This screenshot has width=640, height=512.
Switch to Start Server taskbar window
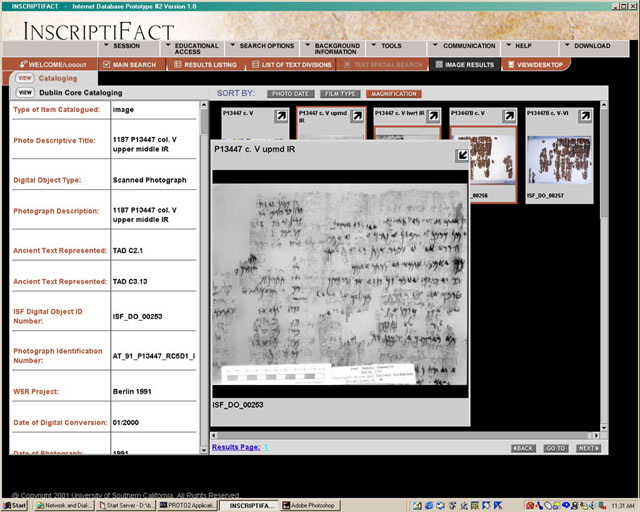tap(127, 505)
